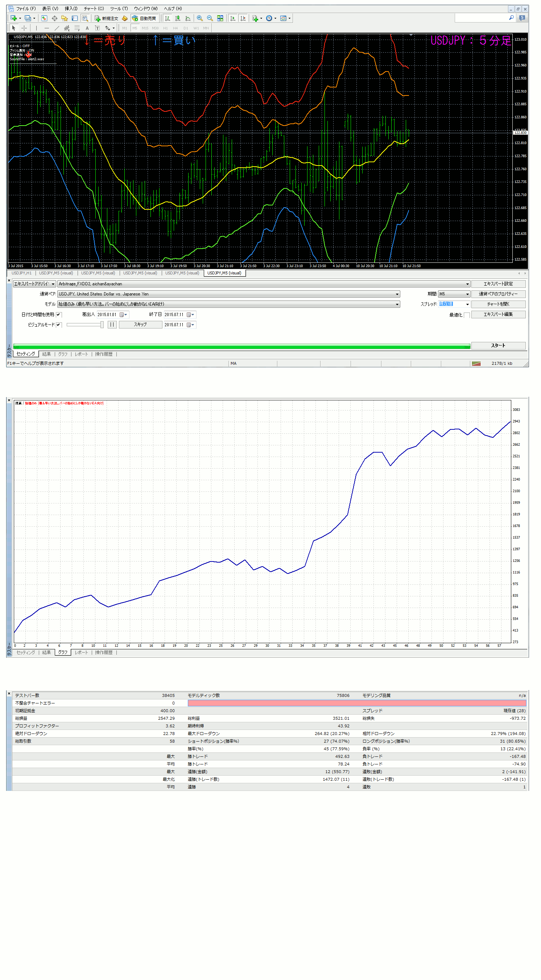This screenshot has height=980, width=541.
Task: Enable the 最適化 checkbox
Action: [x=466, y=315]
